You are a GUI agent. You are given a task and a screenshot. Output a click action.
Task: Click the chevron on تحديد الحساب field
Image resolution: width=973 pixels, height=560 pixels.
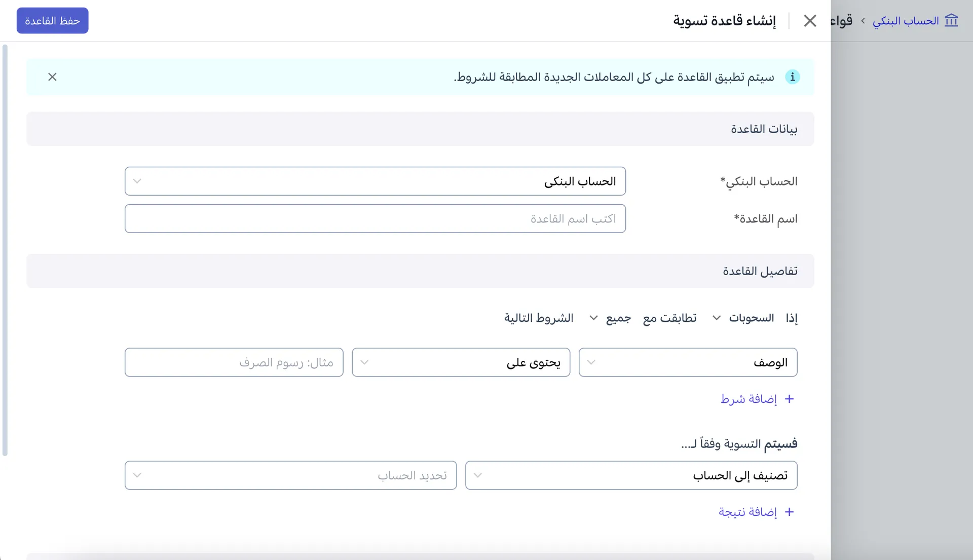click(137, 475)
